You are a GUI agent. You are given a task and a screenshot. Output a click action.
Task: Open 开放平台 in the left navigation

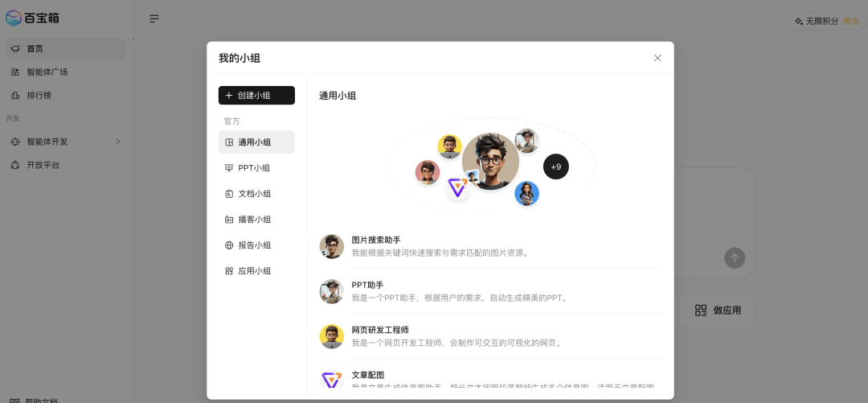click(66, 165)
